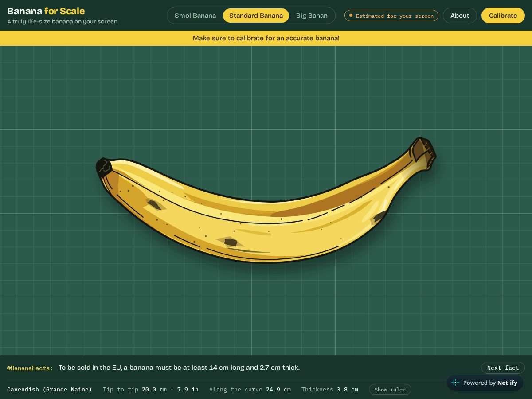Viewport: 532px width, 399px height.
Task: Click the Banana for Scale title
Action: [46, 11]
